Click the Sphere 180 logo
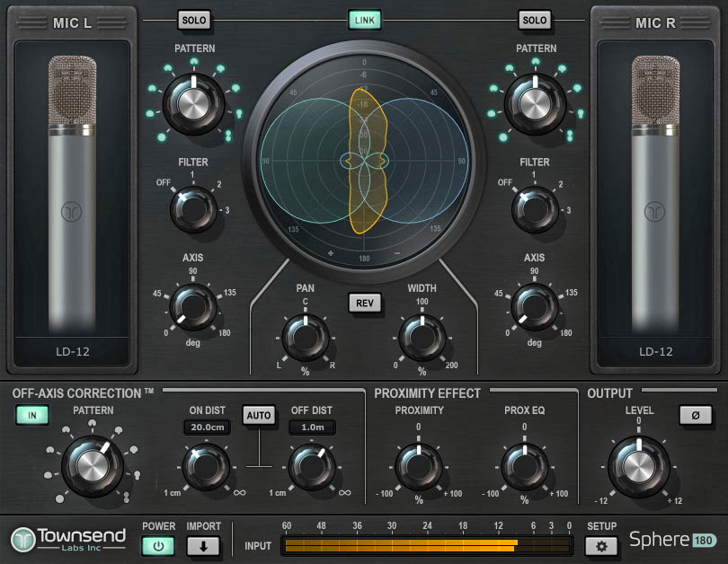Screen dimensions: 728x564 click(x=673, y=540)
